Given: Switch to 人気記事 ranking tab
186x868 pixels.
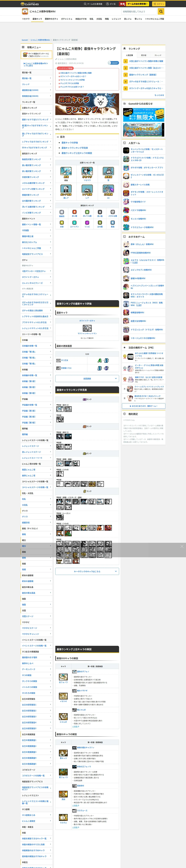Looking at the screenshot, I should tap(129, 55).
